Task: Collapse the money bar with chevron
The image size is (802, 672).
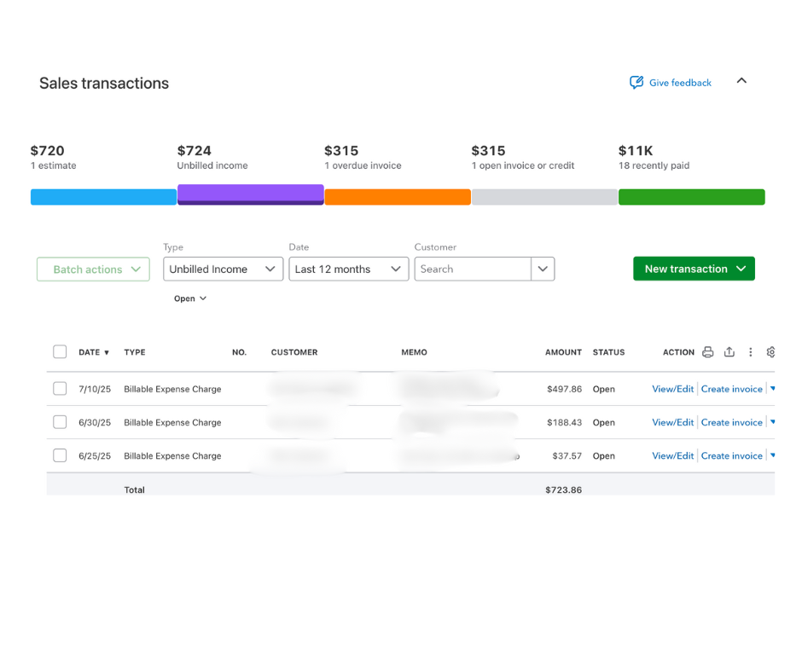Action: [741, 81]
